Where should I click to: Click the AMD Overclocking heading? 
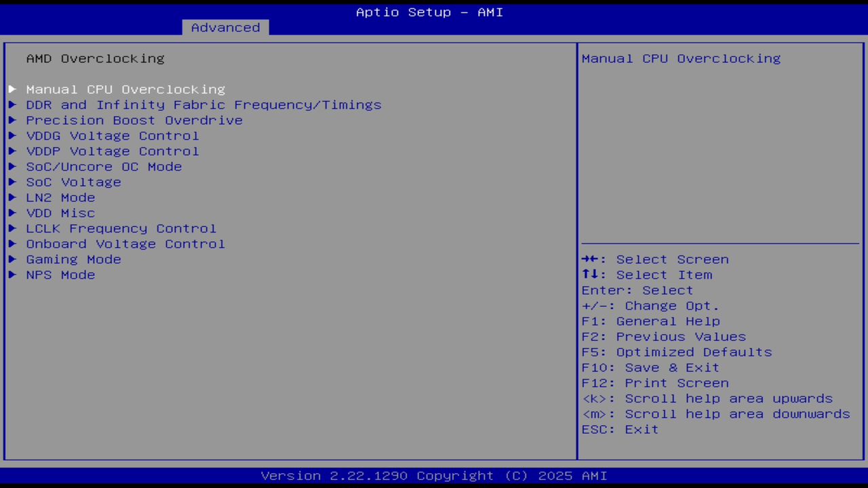pos(95,58)
